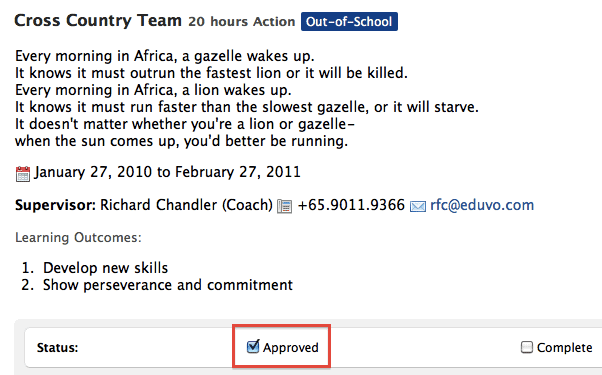Click the Approved label text
The width and height of the screenshot is (602, 375).
tap(291, 347)
